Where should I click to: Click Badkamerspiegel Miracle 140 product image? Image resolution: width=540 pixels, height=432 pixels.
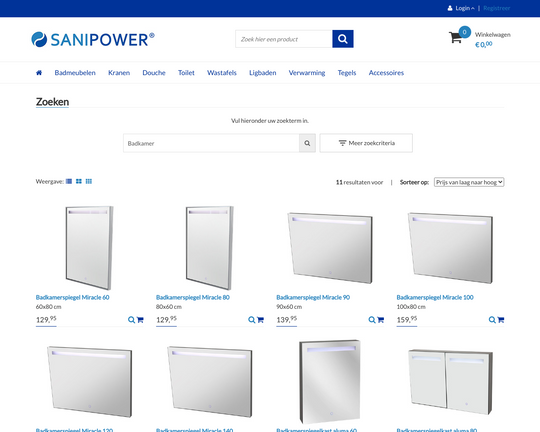(x=210, y=382)
